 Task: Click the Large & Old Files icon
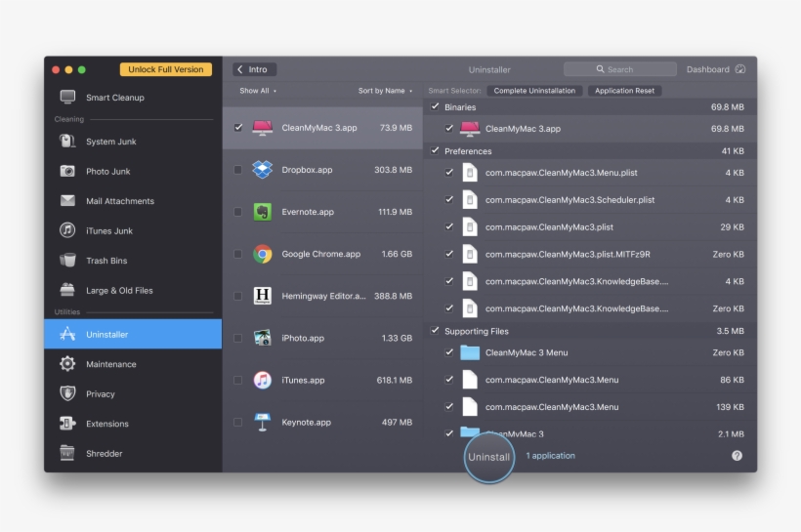point(67,290)
